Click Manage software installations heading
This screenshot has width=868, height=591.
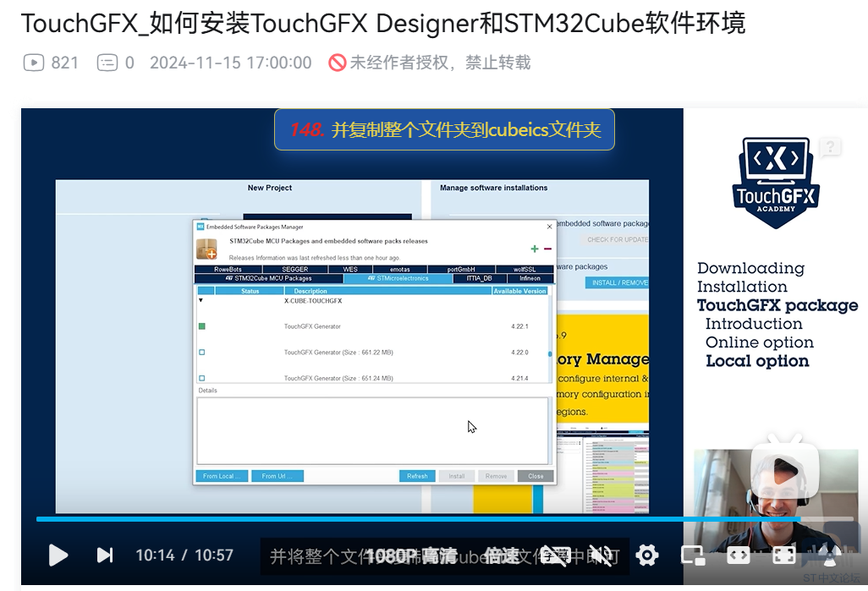pos(494,188)
